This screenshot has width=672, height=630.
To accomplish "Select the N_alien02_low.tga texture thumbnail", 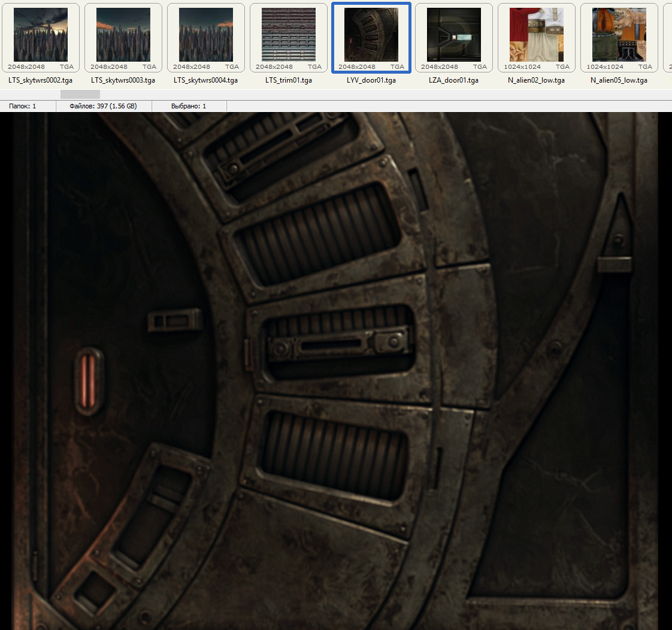I will [x=537, y=34].
